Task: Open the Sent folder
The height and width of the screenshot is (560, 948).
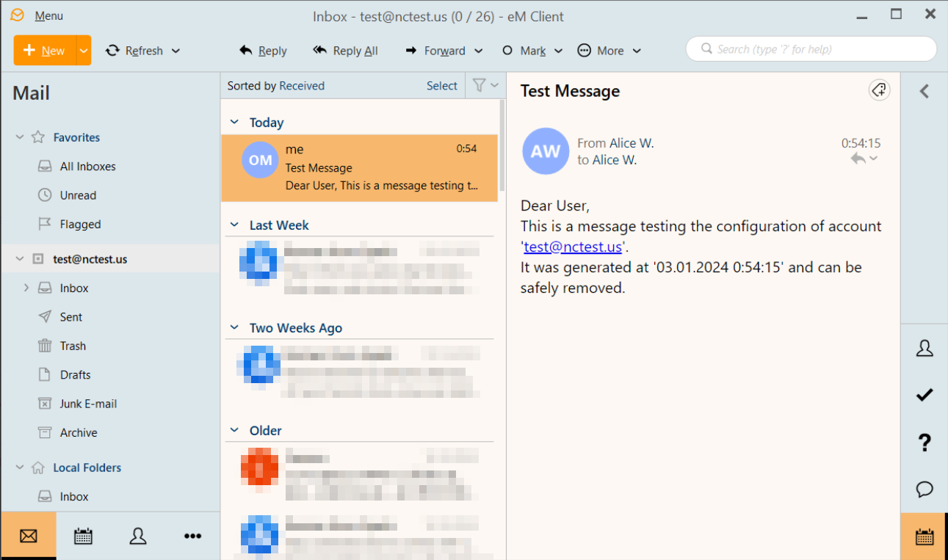Action: pyautogui.click(x=70, y=317)
